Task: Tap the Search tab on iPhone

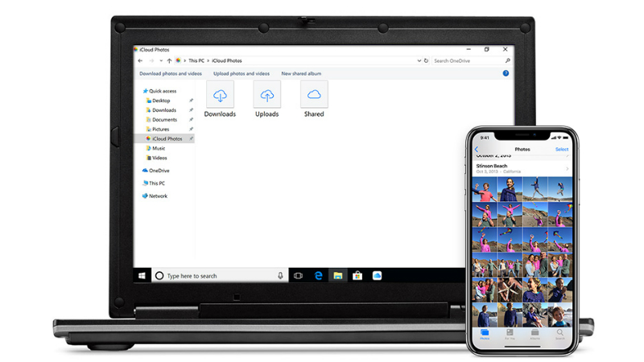Action: [559, 335]
